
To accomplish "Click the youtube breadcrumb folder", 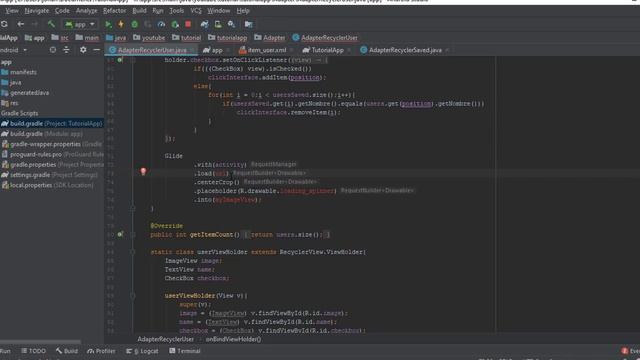I will point(149,38).
